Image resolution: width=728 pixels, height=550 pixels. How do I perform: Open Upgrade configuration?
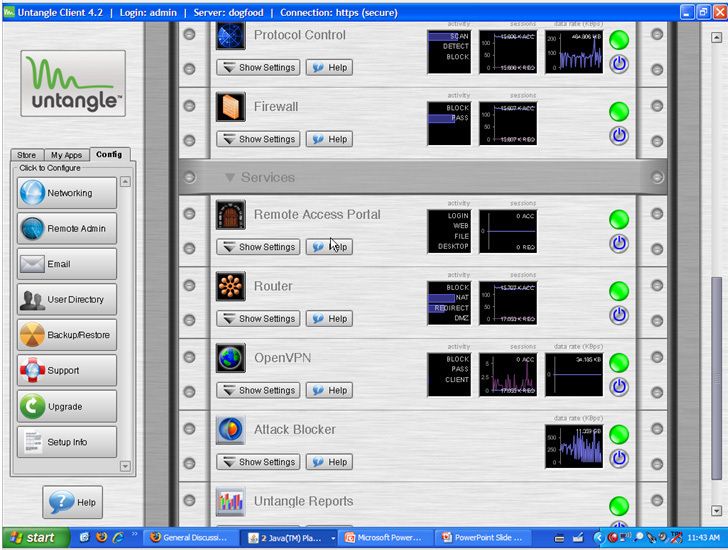[67, 406]
